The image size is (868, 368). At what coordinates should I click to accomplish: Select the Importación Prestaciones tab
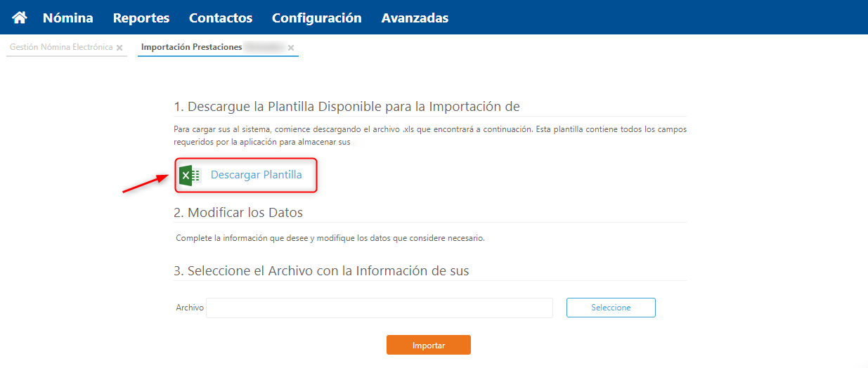click(191, 47)
